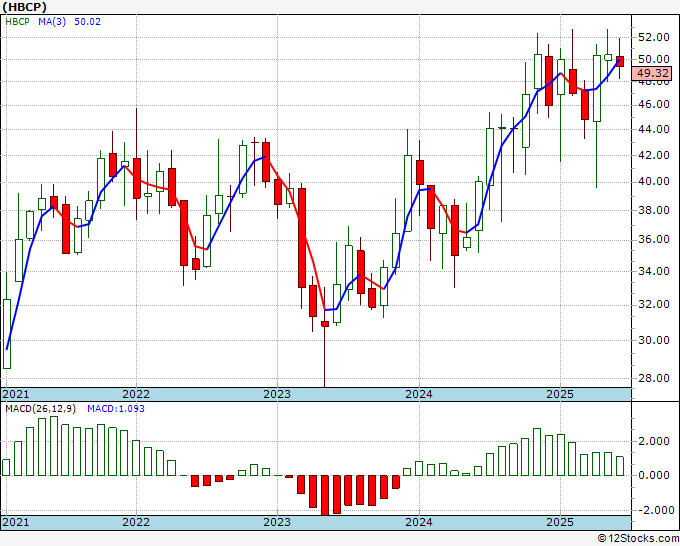The image size is (680, 546).
Task: Click the 38.00 price axis label
Action: 654,210
